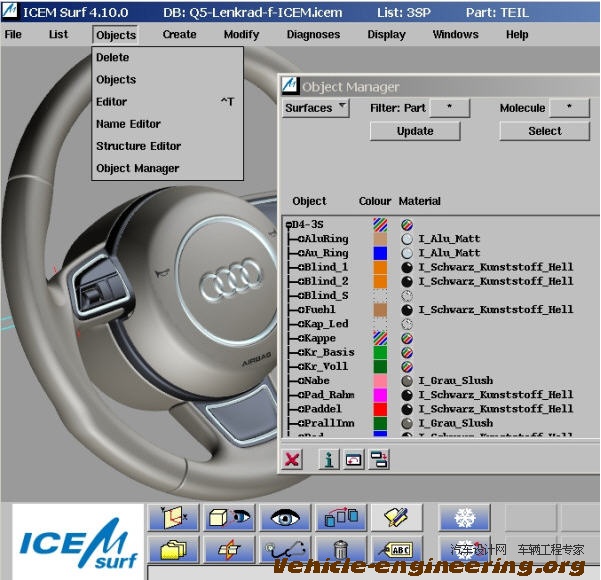Image resolution: width=601 pixels, height=580 pixels.
Task: Click the black material sphere for Blind_1
Action: (407, 267)
